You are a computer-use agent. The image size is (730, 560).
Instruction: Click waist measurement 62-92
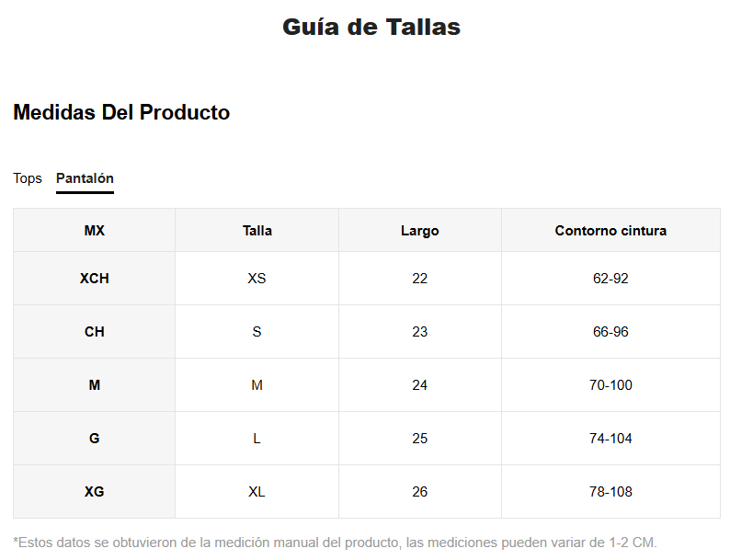click(610, 279)
